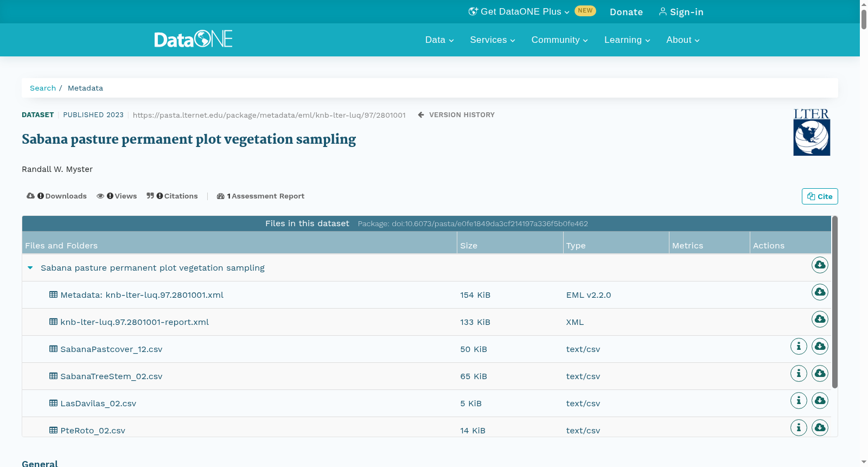Viewport: 868px width, 467px height.
Task: View the Views metric
Action: [x=117, y=196]
